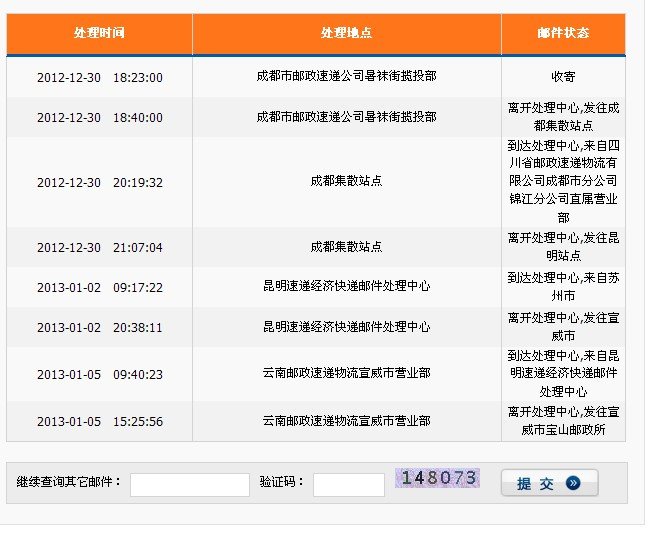This screenshot has height=533, width=655.
Task: Focus the 验证码 verification code input box
Action: [x=348, y=484]
